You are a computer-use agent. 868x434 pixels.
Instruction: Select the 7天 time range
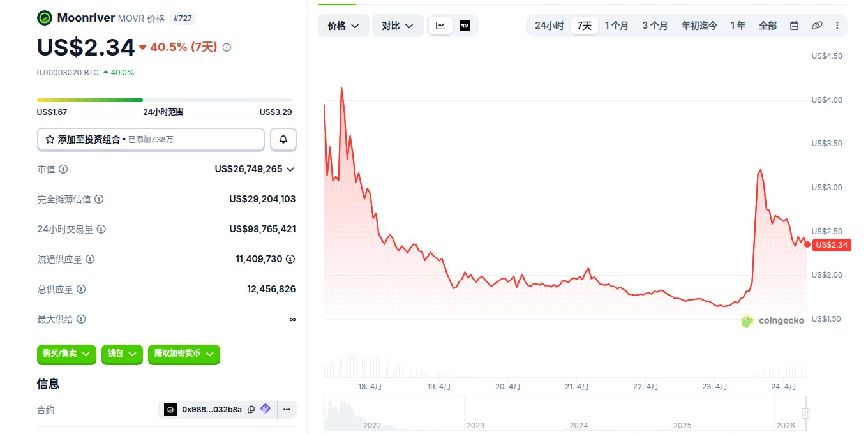585,26
